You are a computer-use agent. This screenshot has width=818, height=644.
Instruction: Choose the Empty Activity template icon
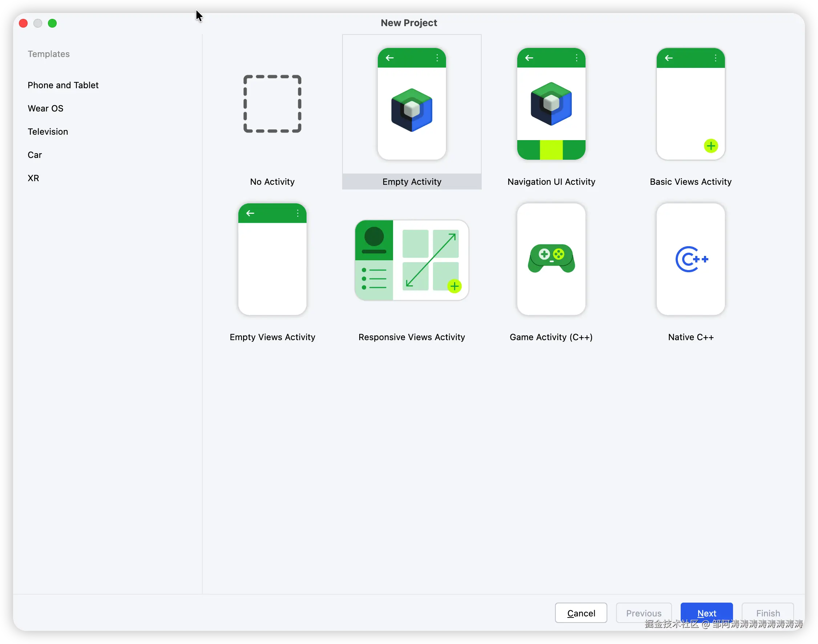[412, 104]
